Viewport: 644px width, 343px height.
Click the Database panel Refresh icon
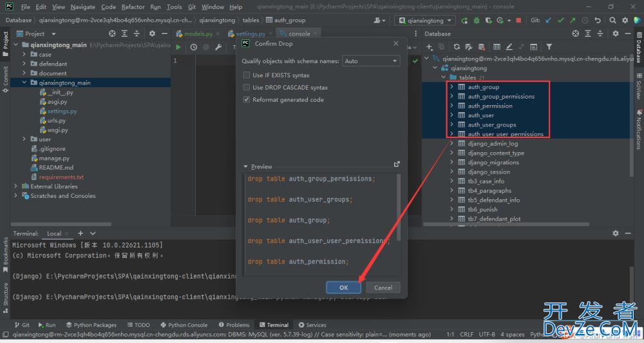(457, 47)
